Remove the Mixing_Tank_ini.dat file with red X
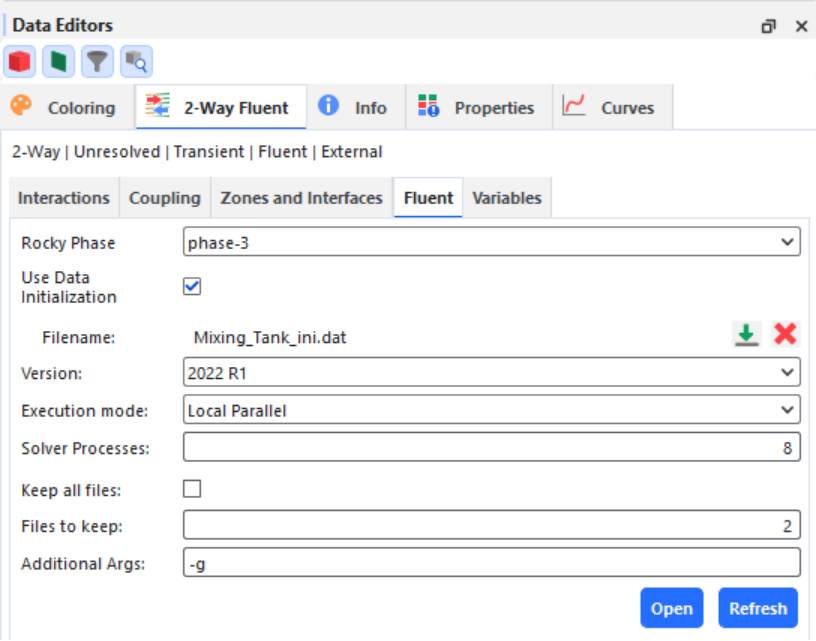 point(785,335)
